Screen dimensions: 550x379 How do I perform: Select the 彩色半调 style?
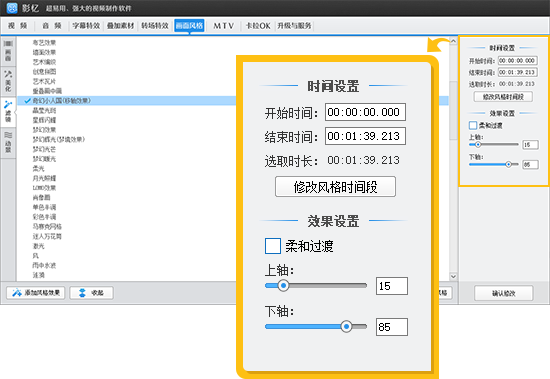(44, 217)
